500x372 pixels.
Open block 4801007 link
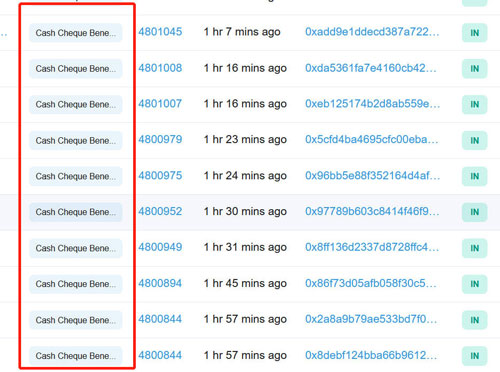tap(160, 104)
